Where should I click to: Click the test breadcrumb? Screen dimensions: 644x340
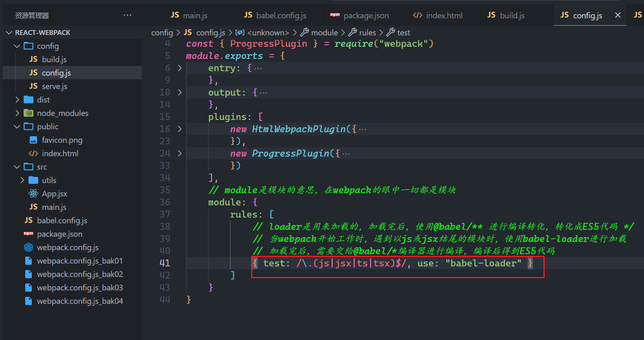tap(399, 33)
